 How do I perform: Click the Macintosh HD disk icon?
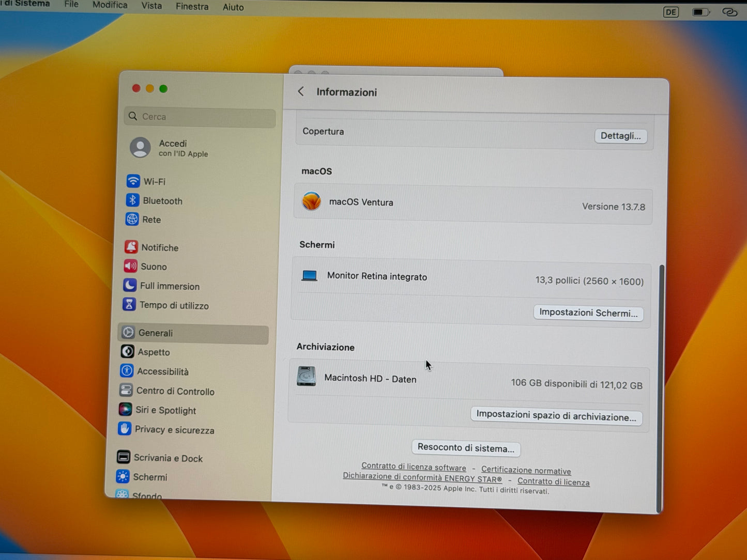point(306,376)
